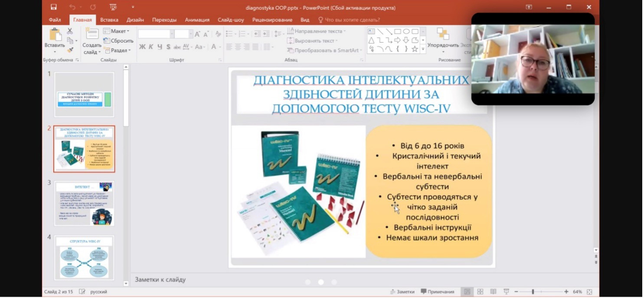Start slideshow from the status bar icon
The height and width of the screenshot is (298, 644).
pyautogui.click(x=506, y=292)
